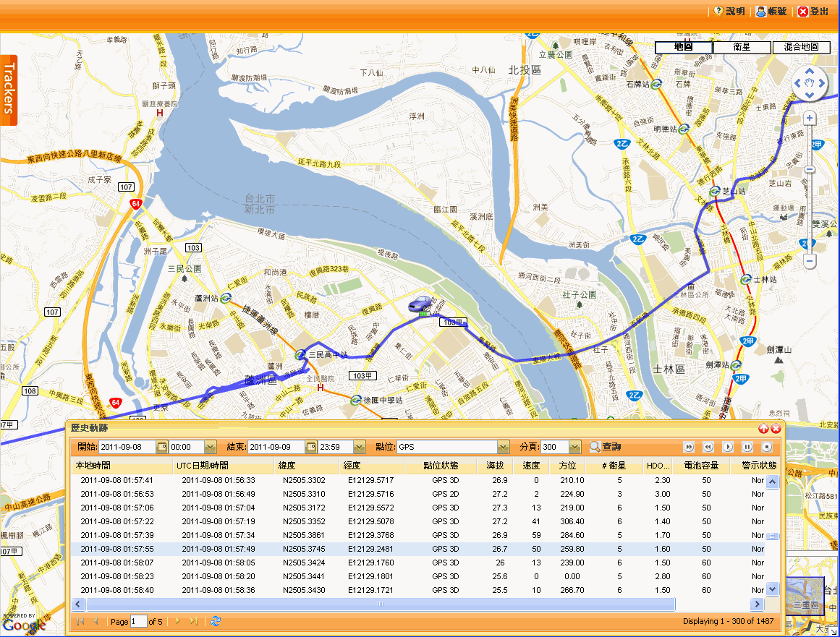This screenshot has width=840, height=637.
Task: Select the row with longitude E12129.5572
Action: coord(418,508)
